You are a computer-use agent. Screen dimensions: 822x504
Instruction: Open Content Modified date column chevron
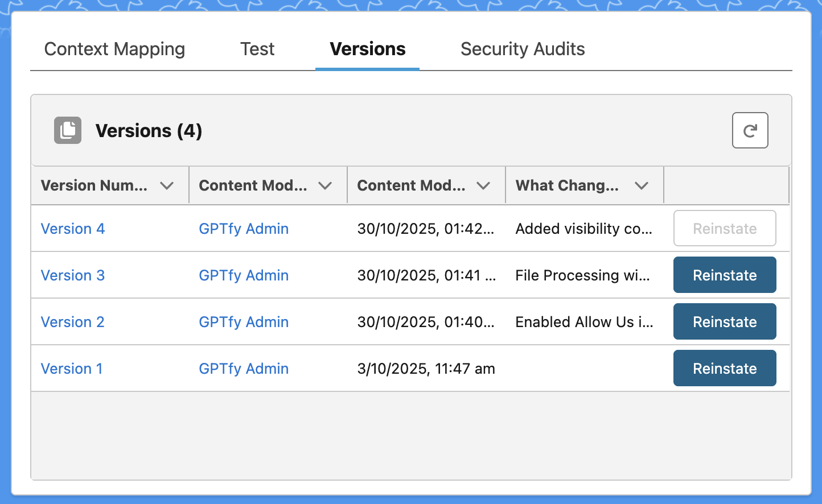pyautogui.click(x=483, y=185)
